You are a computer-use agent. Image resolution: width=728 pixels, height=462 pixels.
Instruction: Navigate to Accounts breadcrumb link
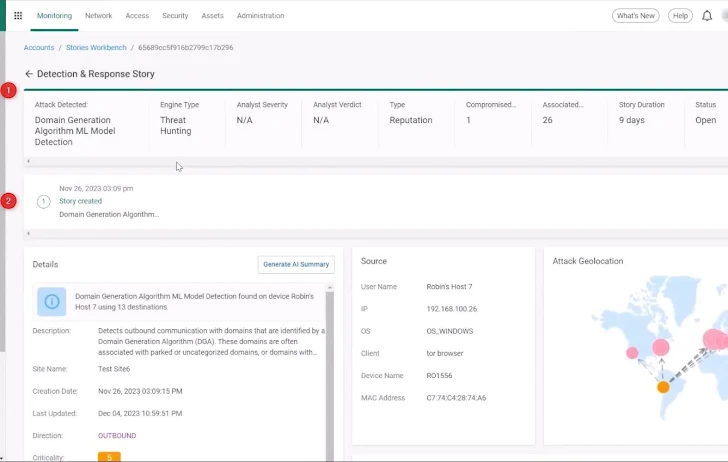click(39, 47)
